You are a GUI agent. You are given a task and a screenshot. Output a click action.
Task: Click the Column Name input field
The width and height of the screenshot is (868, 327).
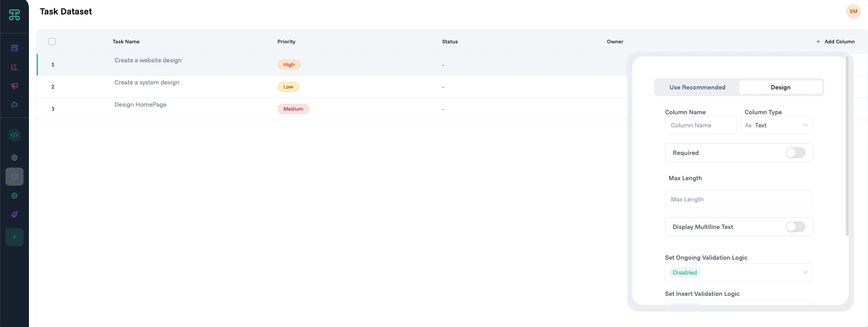point(701,125)
